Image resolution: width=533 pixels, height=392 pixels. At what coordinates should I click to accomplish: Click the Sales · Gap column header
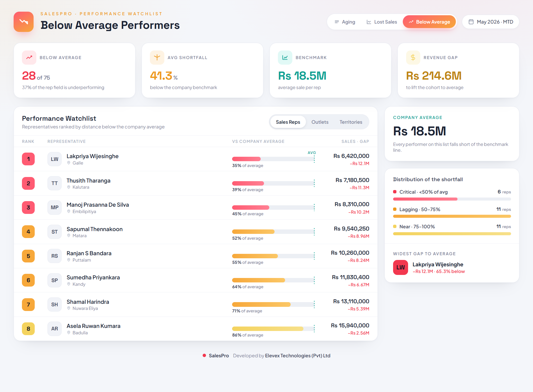tap(355, 141)
